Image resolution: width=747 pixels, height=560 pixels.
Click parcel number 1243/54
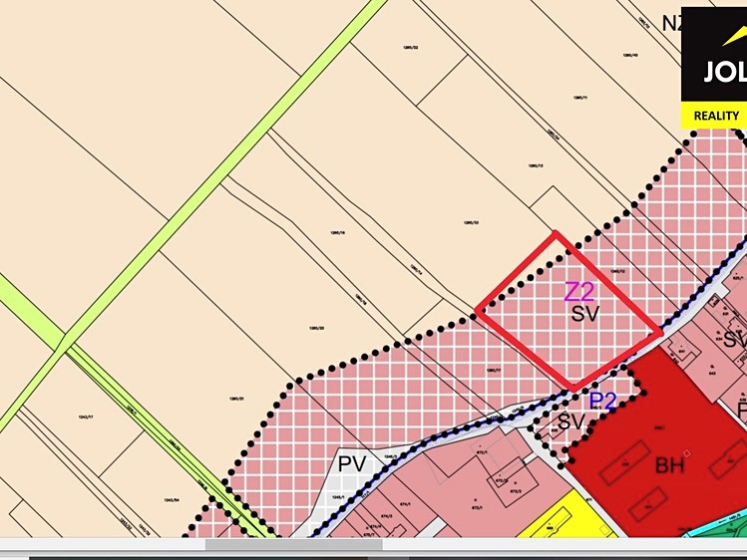click(x=171, y=499)
